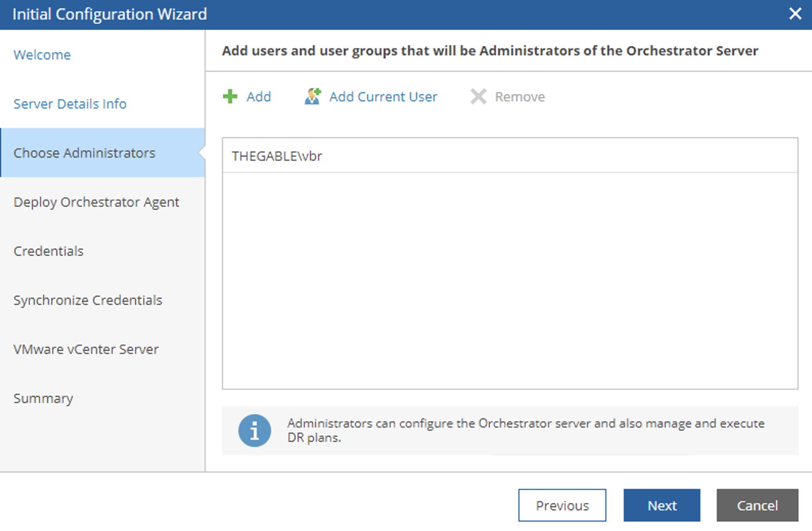Click the grey X Remove icon
Screen dimensions: 812x531
pos(478,96)
